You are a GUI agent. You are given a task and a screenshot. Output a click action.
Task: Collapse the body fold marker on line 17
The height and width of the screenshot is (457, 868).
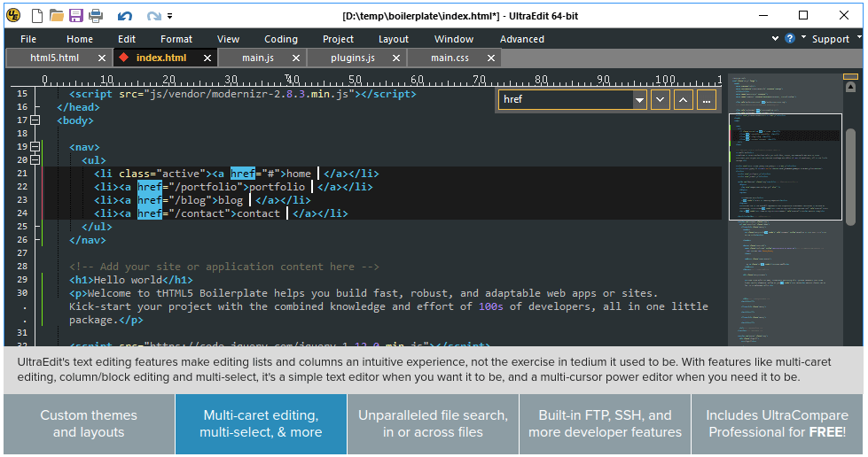(35, 120)
